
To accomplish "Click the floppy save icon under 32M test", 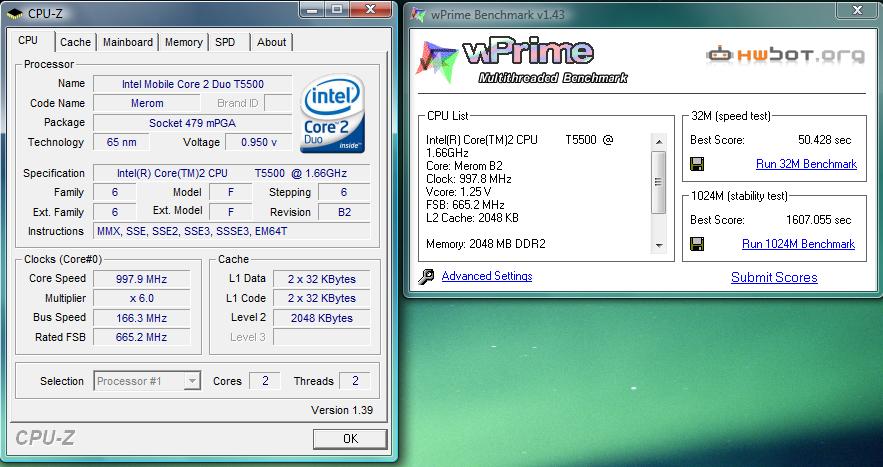I will pos(697,164).
